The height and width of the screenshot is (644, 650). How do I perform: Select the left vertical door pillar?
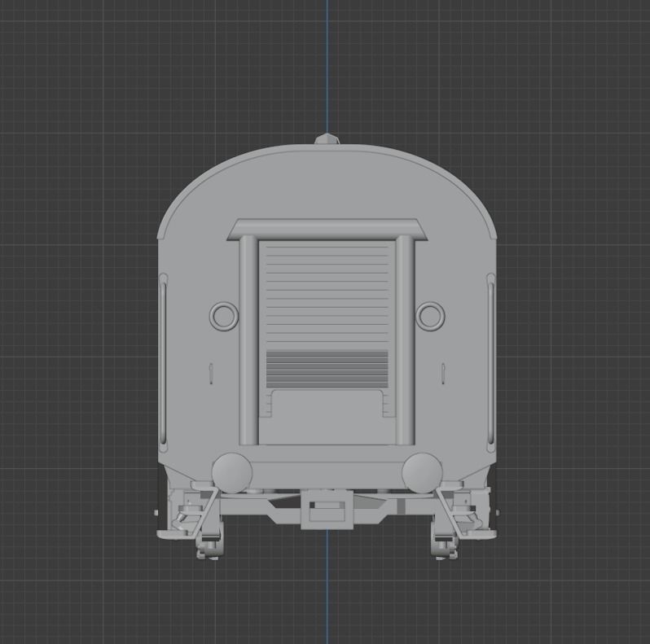pos(248,340)
